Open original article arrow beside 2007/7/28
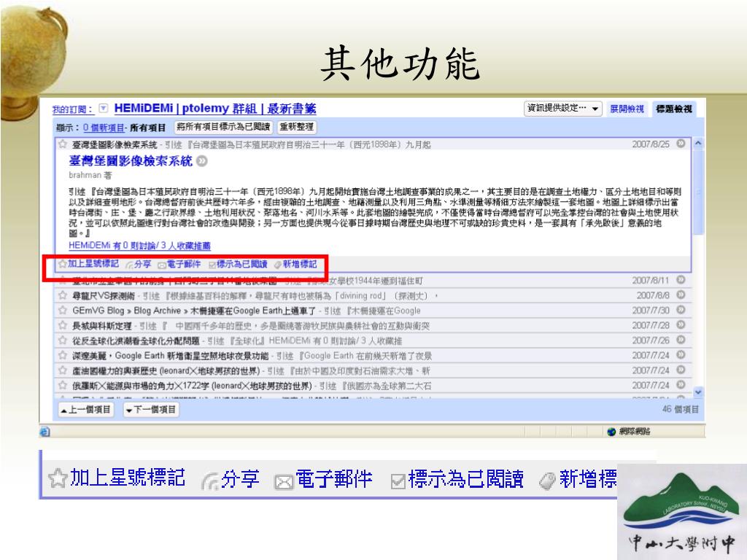This screenshot has width=747, height=560. click(x=681, y=324)
